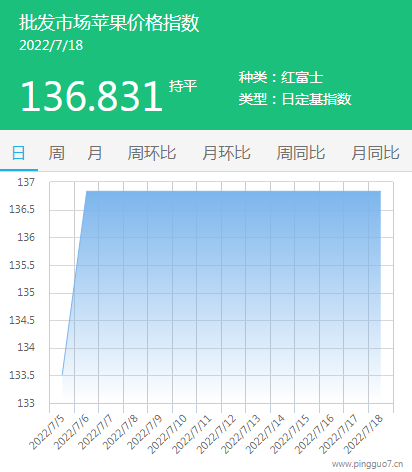Click the 2022/7/14 x-axis label

(265, 435)
